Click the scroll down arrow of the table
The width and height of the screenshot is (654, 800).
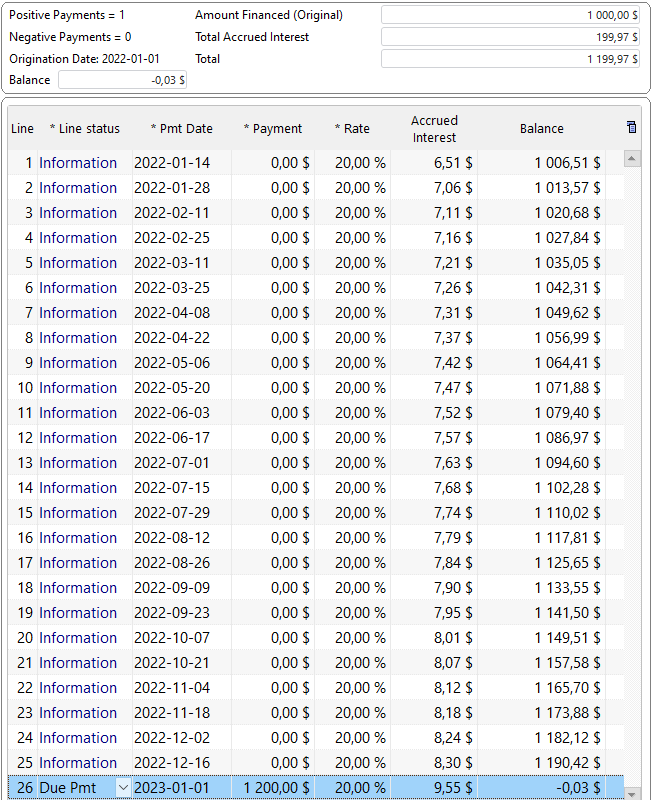pos(631,793)
